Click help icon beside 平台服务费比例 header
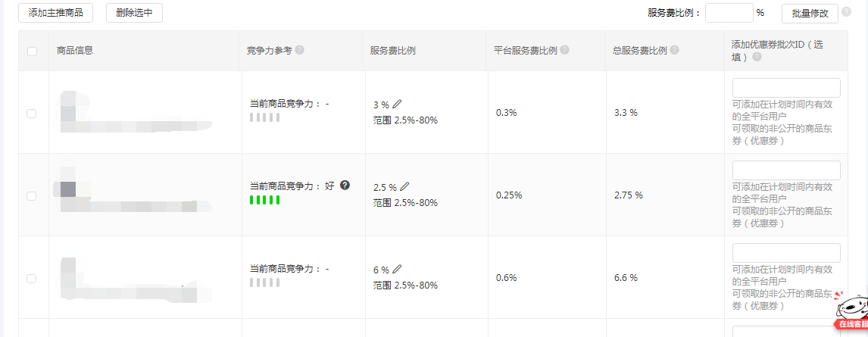 pyautogui.click(x=565, y=51)
